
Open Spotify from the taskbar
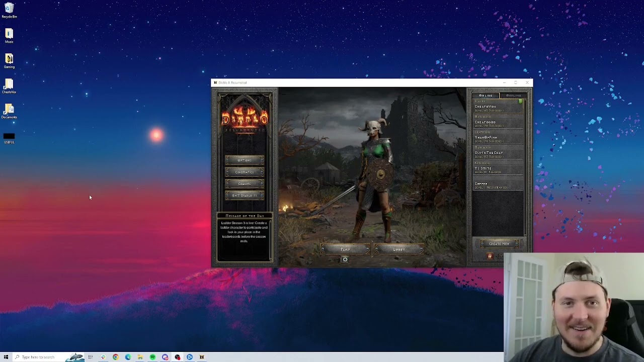click(x=152, y=357)
